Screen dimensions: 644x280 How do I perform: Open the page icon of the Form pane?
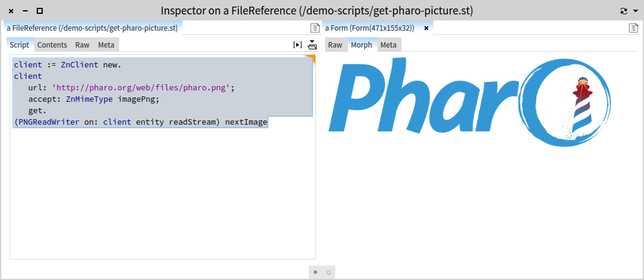point(633,28)
